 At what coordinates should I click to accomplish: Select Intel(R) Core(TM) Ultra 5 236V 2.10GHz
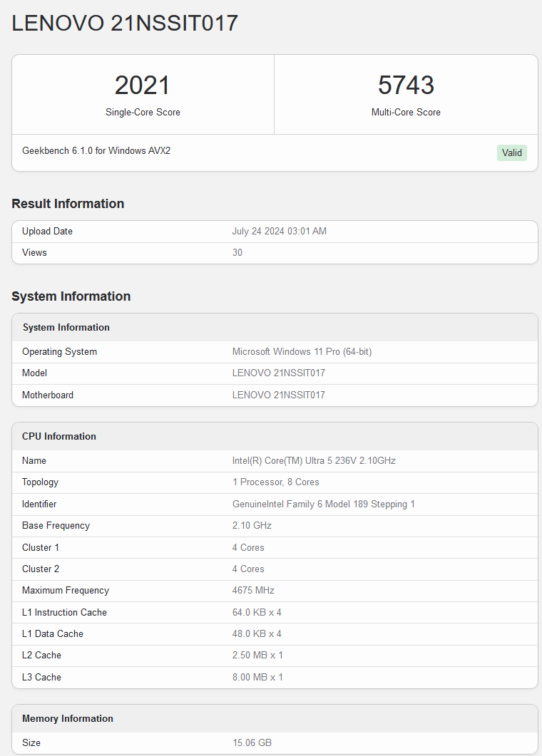(x=314, y=461)
